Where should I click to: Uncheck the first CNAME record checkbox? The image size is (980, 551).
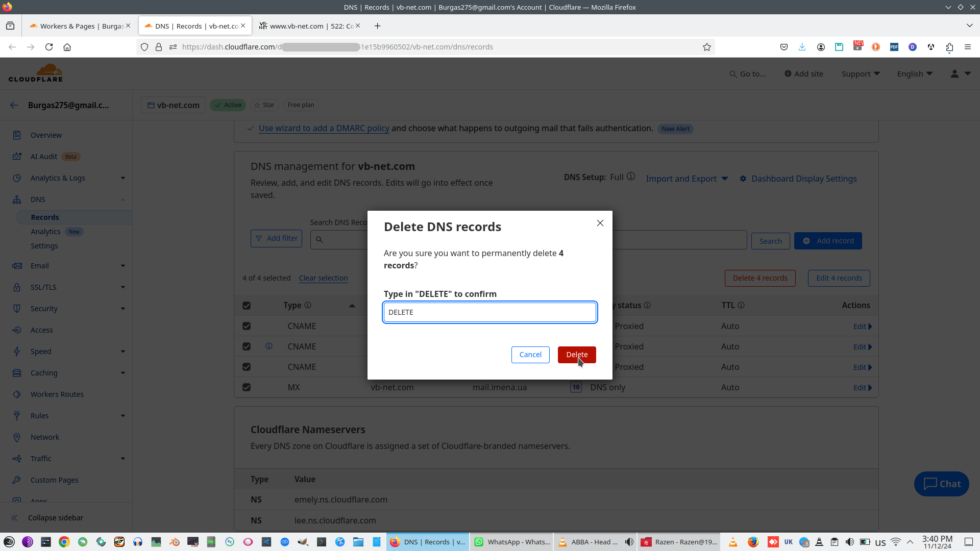coord(247,326)
